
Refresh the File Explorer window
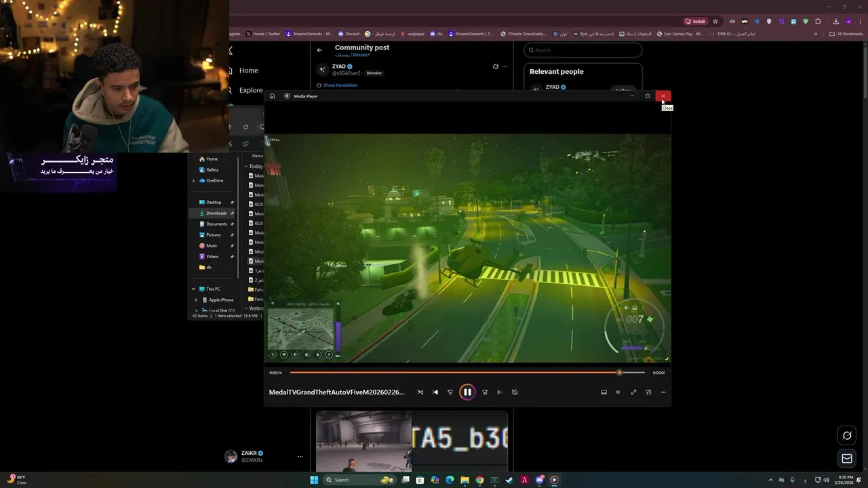click(x=245, y=127)
